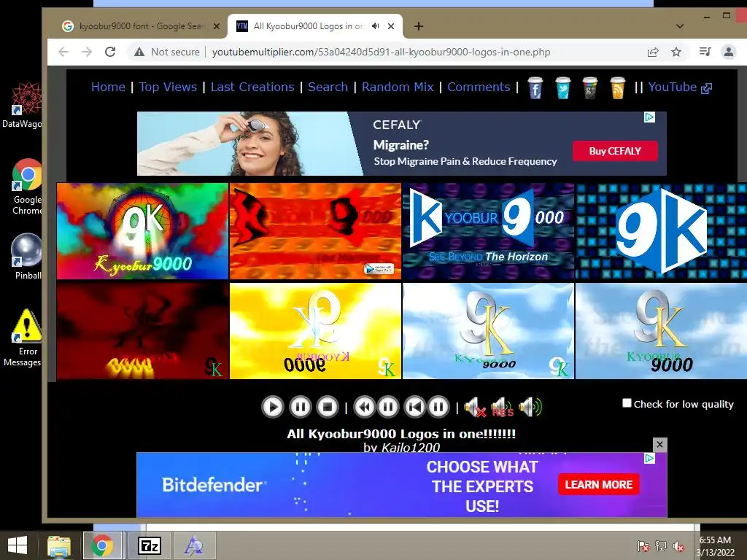The width and height of the screenshot is (747, 560).
Task: Click the pause button between play and stop
Action: click(x=300, y=407)
